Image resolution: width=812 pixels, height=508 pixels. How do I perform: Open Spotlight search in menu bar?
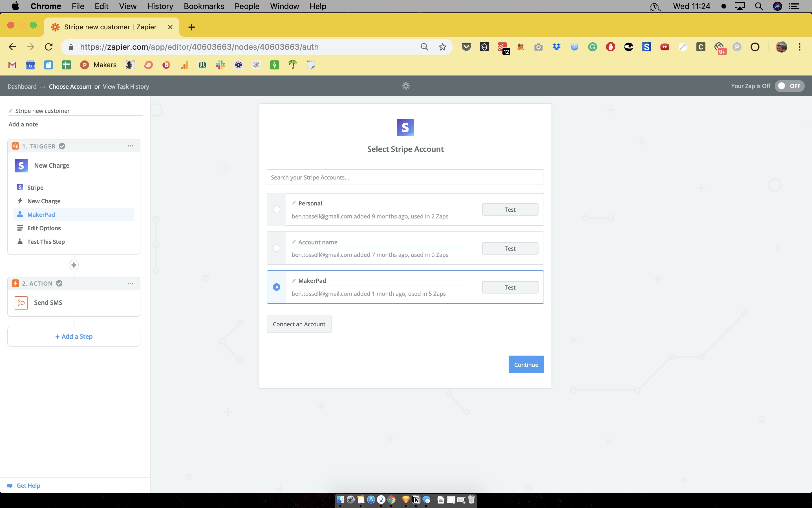coord(759,6)
